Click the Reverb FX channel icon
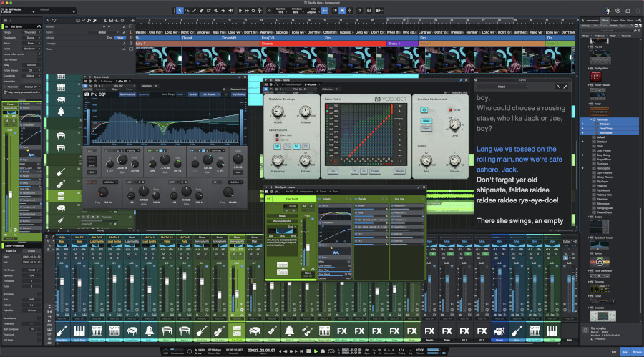 [x=429, y=331]
